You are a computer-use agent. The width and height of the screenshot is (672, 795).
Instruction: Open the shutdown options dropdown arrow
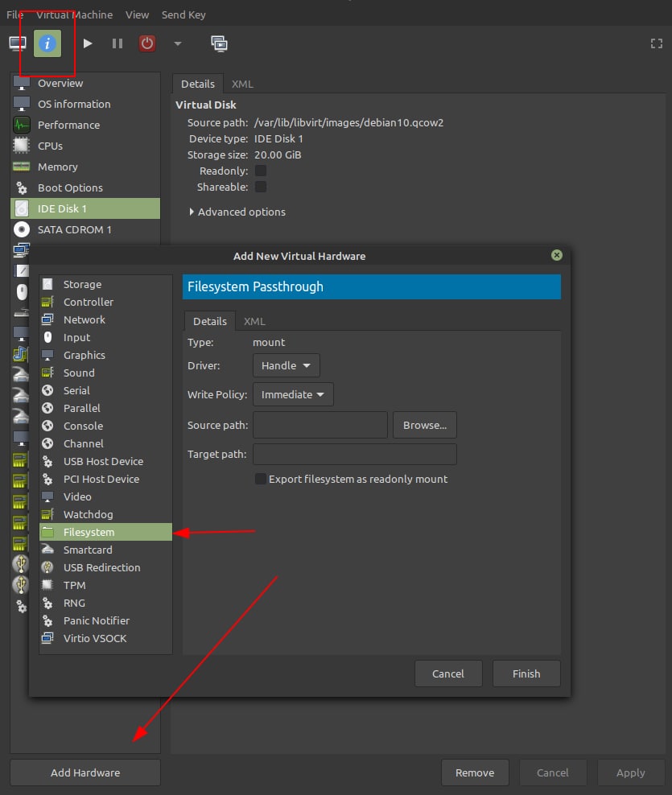click(178, 43)
